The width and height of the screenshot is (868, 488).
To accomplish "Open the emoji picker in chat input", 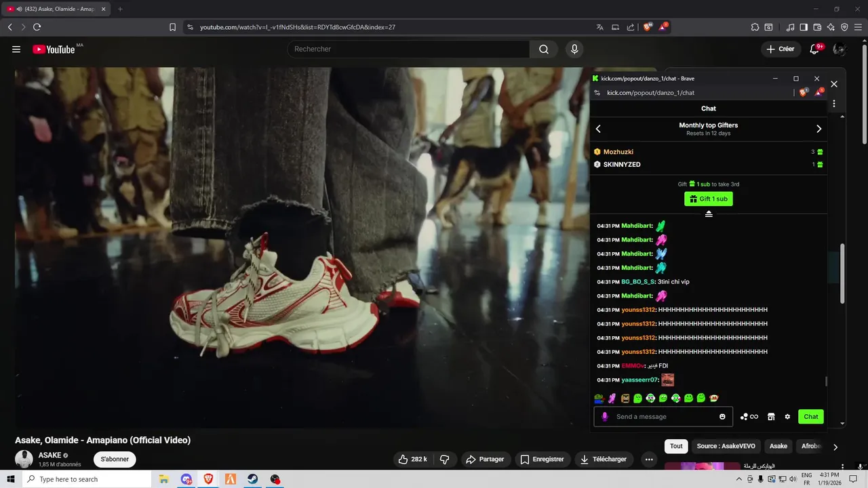I will pos(722,416).
